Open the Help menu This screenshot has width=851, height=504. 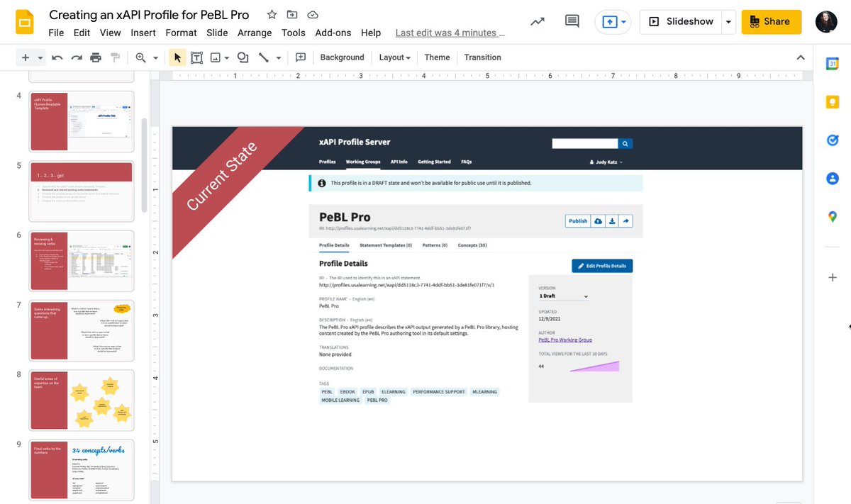[x=371, y=33]
